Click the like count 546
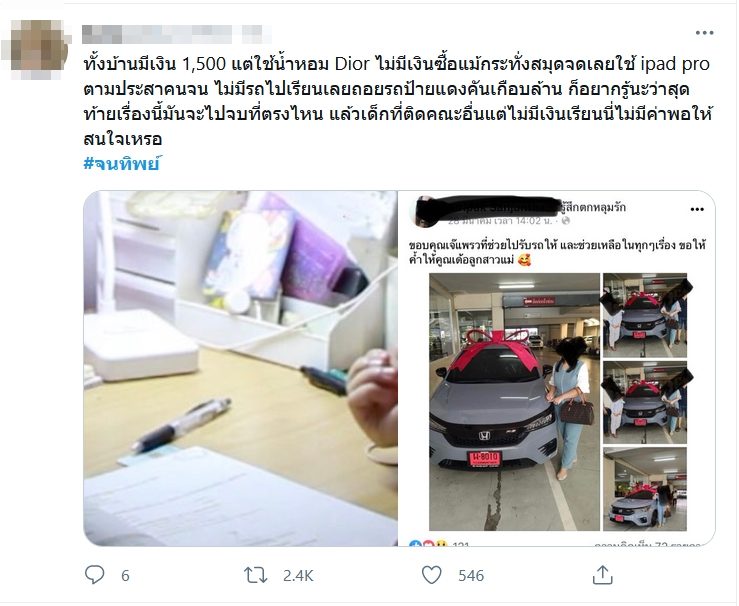The width and height of the screenshot is (739, 606). click(471, 575)
